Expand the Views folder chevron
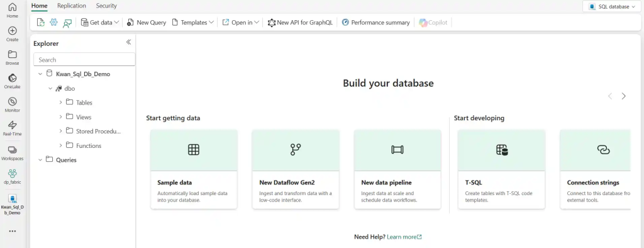 60,117
